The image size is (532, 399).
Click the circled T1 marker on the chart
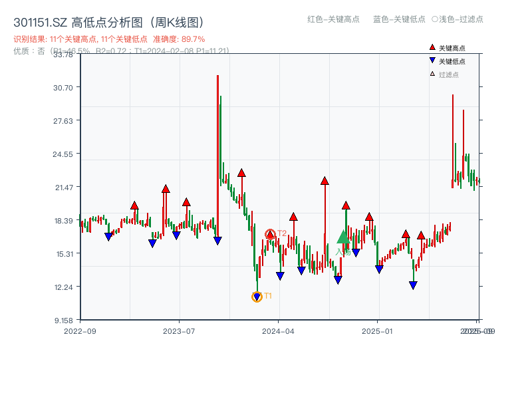[257, 296]
